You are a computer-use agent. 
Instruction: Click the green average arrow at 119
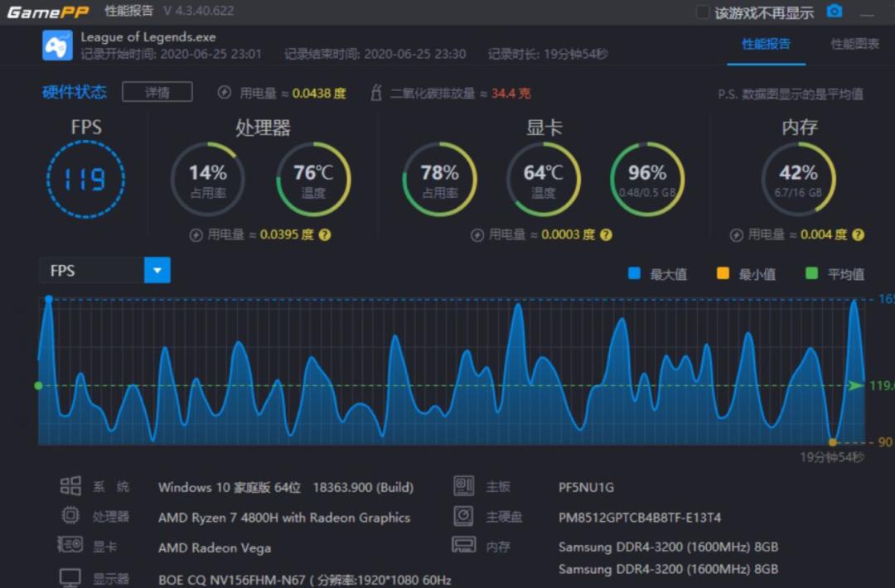(x=855, y=386)
